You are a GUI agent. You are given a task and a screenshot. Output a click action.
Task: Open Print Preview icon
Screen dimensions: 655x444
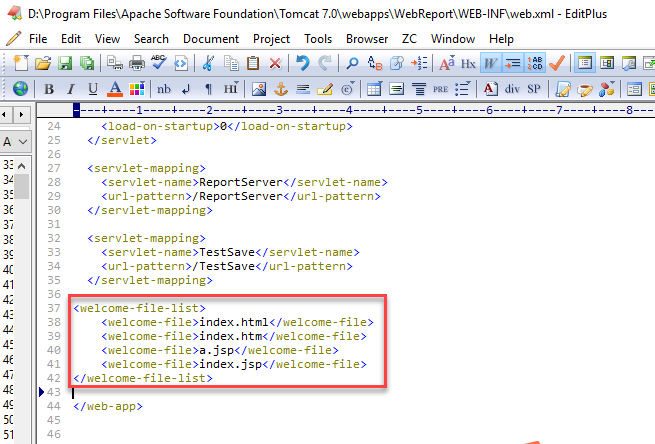tap(114, 63)
